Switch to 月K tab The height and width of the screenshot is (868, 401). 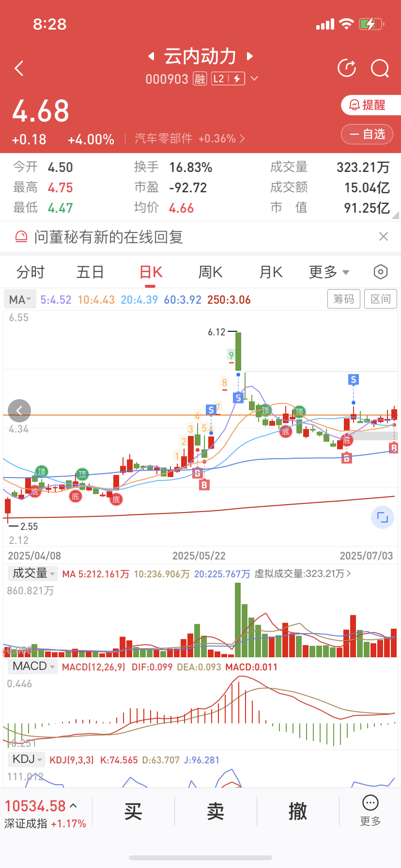pos(271,272)
